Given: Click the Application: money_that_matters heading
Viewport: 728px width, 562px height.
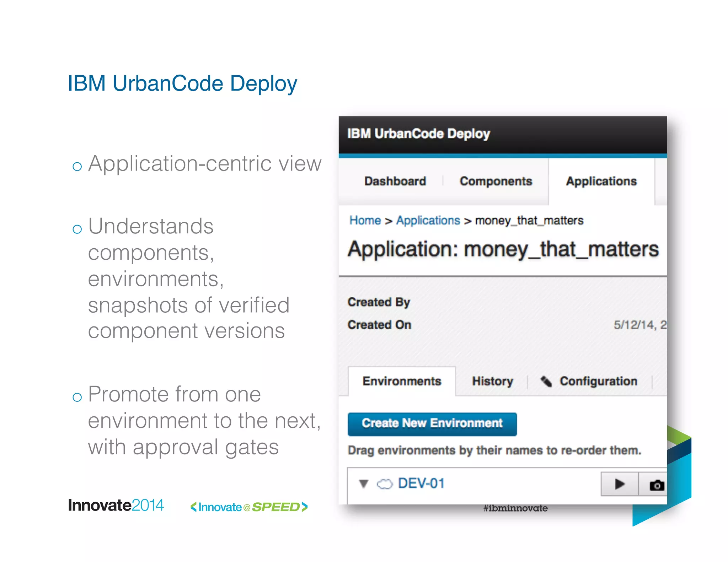Looking at the screenshot, I should coord(503,249).
